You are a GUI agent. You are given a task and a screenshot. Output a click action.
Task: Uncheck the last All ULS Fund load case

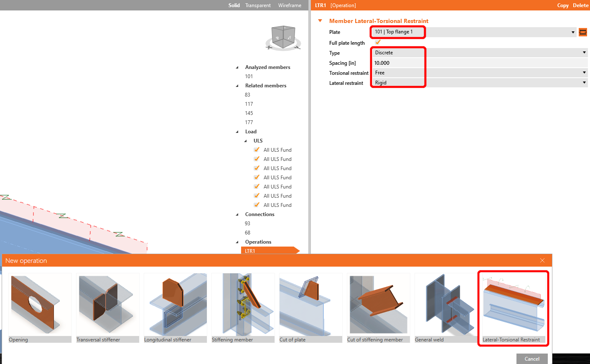[x=256, y=205]
